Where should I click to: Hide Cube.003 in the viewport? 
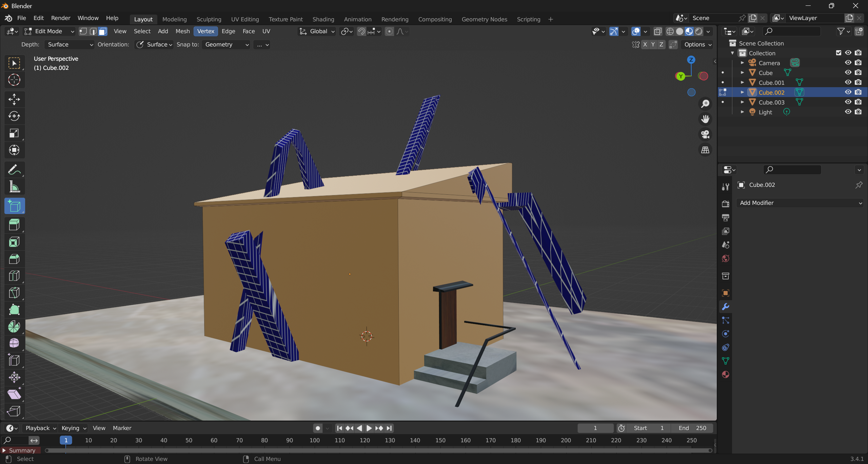click(848, 102)
